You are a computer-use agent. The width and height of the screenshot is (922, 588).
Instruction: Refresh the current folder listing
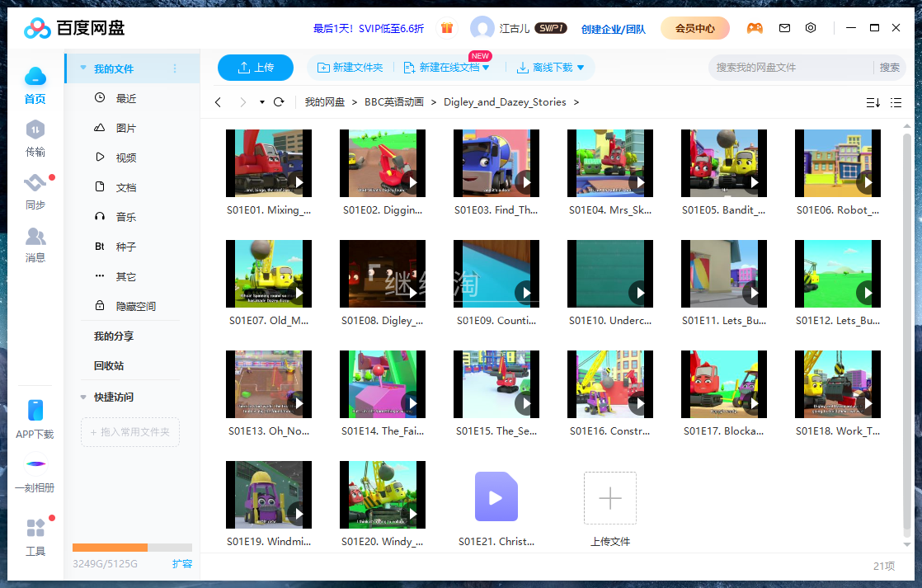279,102
